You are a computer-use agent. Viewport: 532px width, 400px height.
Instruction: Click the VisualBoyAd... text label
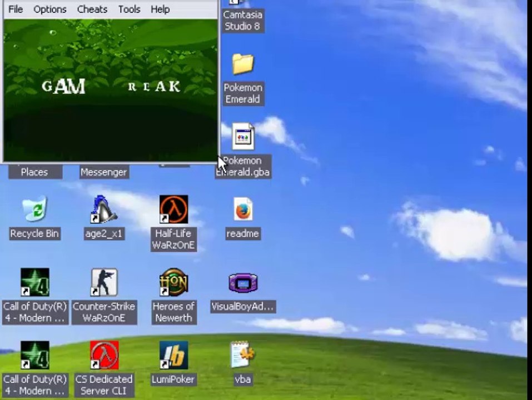[242, 307]
